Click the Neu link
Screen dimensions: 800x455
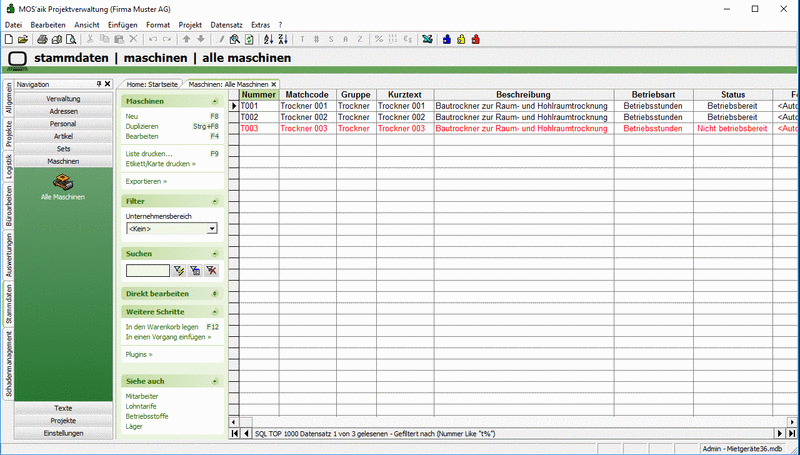(132, 116)
